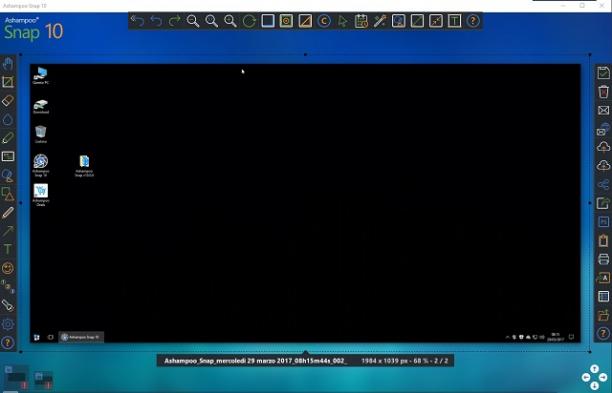Select the overlapping circle and triangle shapes tool
The image size is (612, 393).
click(x=8, y=175)
